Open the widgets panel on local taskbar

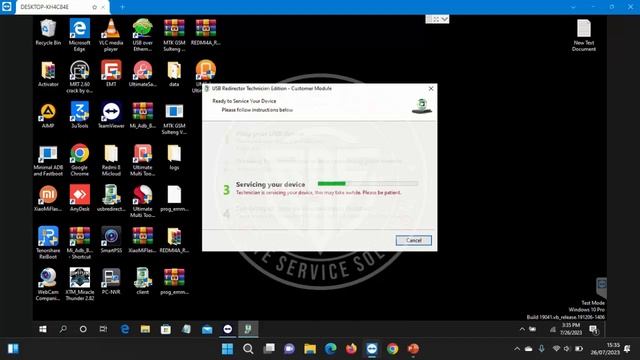point(13,349)
